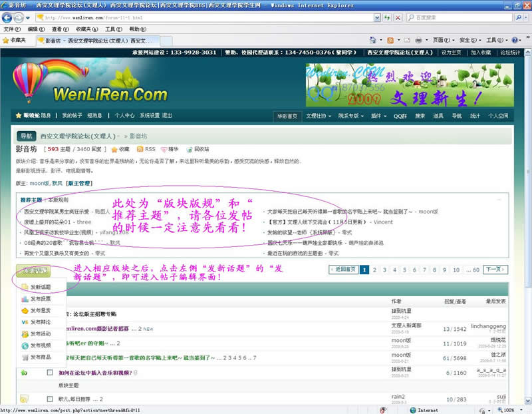Click the zoom level 100% icon in status bar
The width and height of the screenshot is (532, 414).
[500, 410]
